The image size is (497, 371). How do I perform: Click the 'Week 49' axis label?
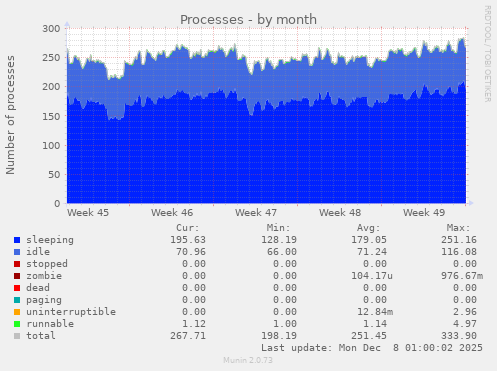click(x=424, y=213)
